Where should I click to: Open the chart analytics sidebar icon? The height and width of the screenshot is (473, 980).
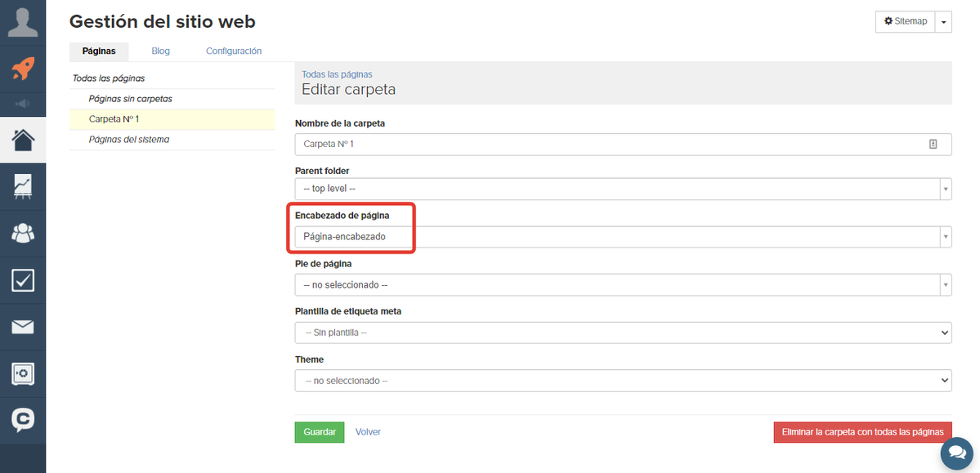click(23, 187)
